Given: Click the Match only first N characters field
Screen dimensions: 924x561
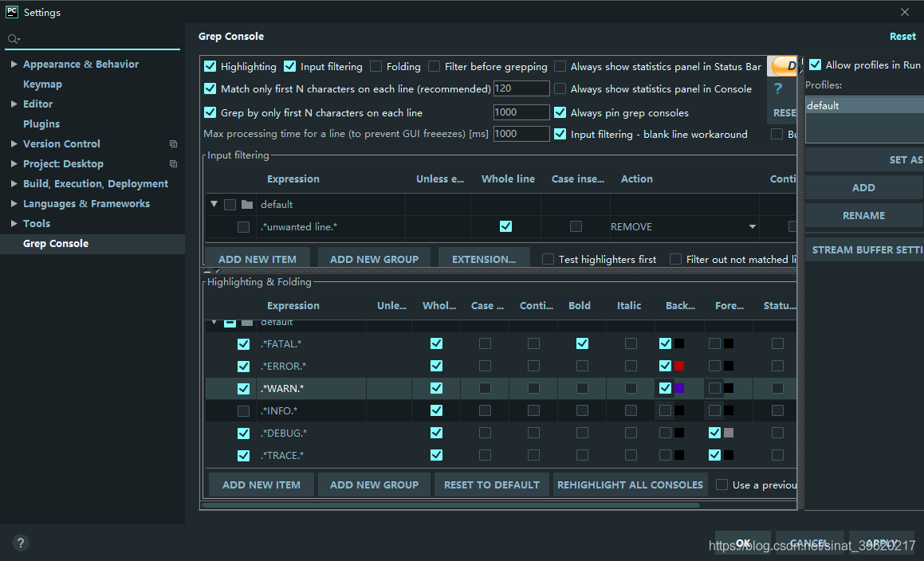Looking at the screenshot, I should tap(521, 88).
